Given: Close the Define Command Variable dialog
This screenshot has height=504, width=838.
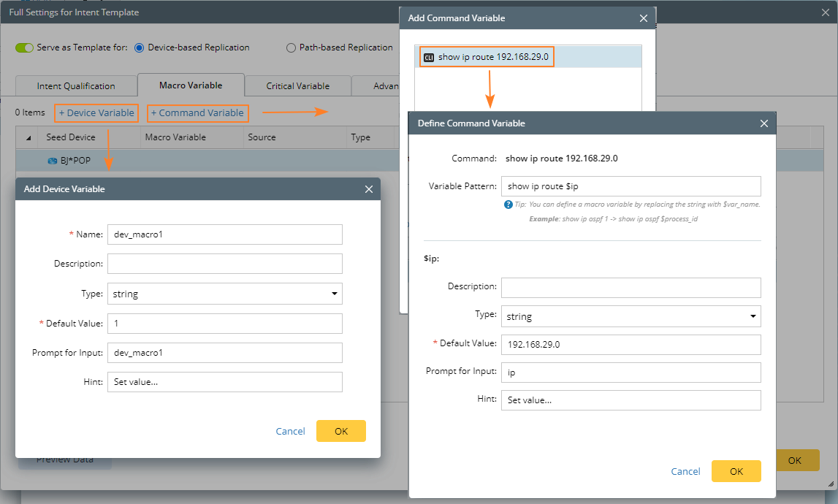Looking at the screenshot, I should [x=764, y=123].
